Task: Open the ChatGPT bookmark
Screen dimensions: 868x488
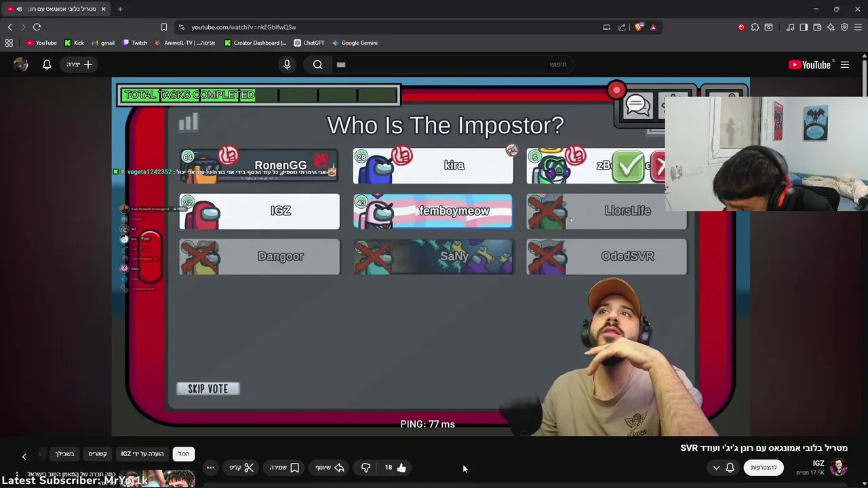Action: coord(309,43)
